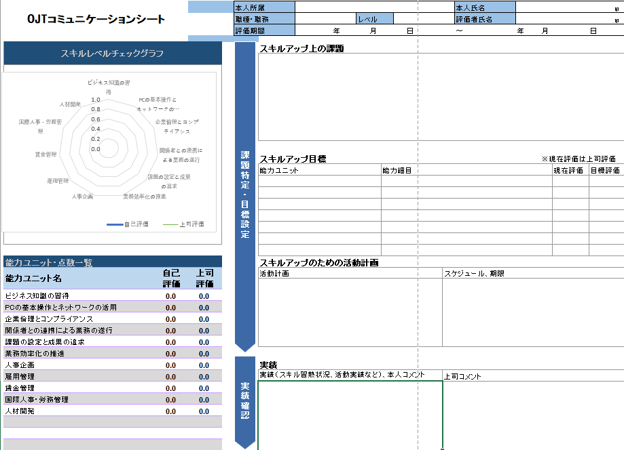Screen dimensions: 624x450
Task: Click inside the blank area under スケジュール、期限
Action: tap(533, 312)
